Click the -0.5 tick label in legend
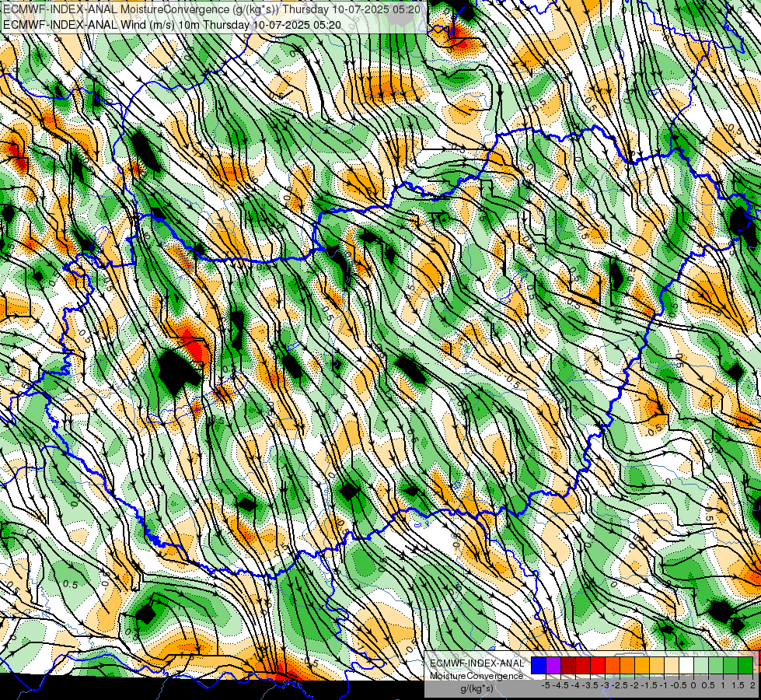The width and height of the screenshot is (761, 700). click(679, 685)
